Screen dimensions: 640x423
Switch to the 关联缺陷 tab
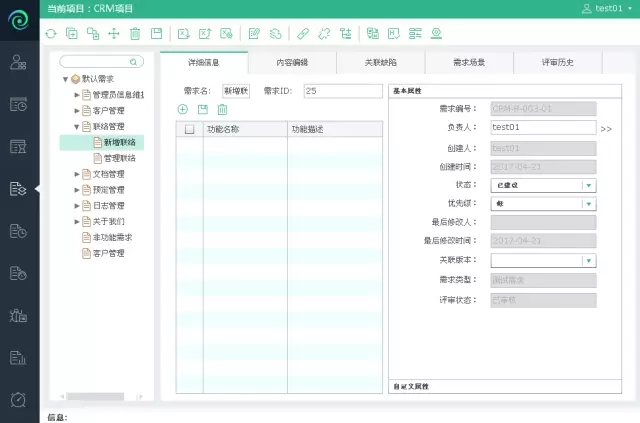point(381,62)
